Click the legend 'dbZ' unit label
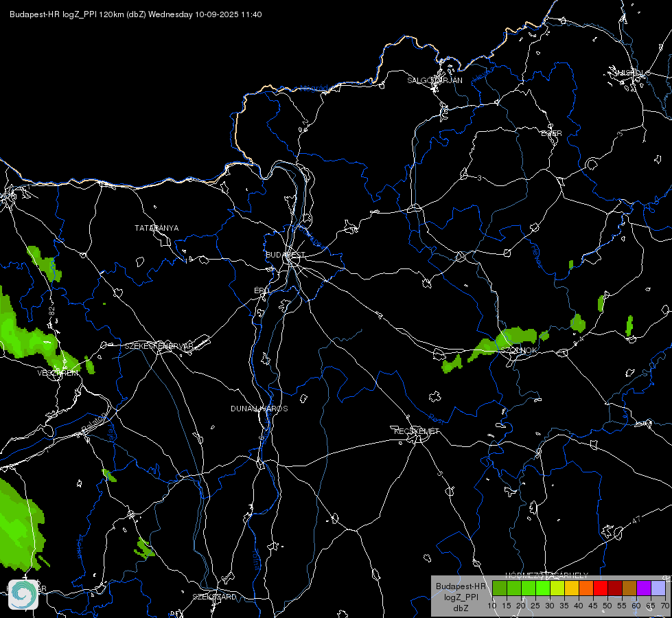The height and width of the screenshot is (618, 672). (461, 608)
